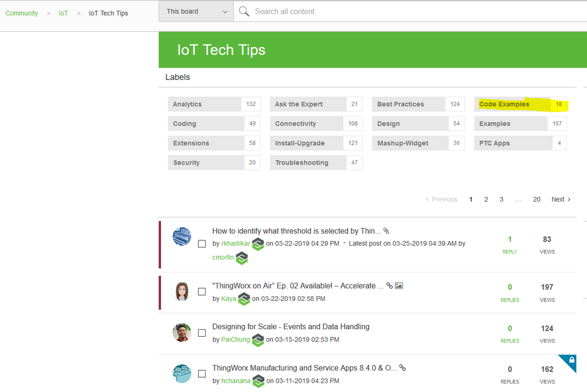Filter by the Examples label
Screen dimensions: 587x392
(521, 123)
